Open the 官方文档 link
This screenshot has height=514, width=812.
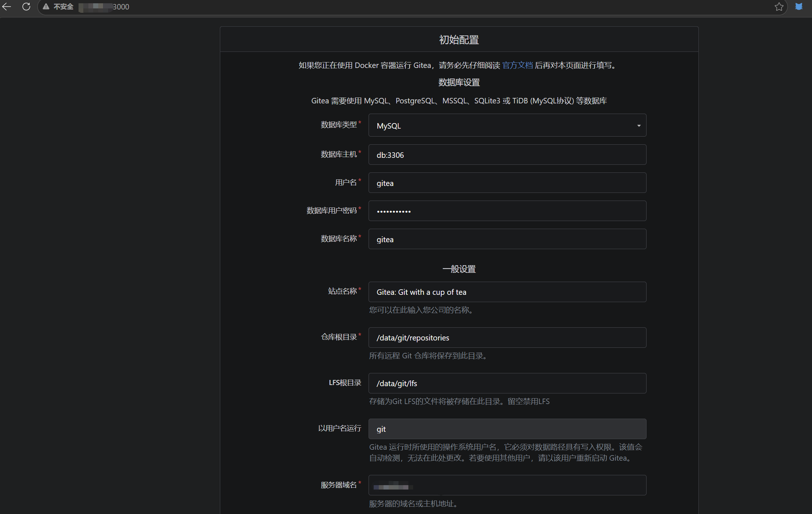click(518, 65)
